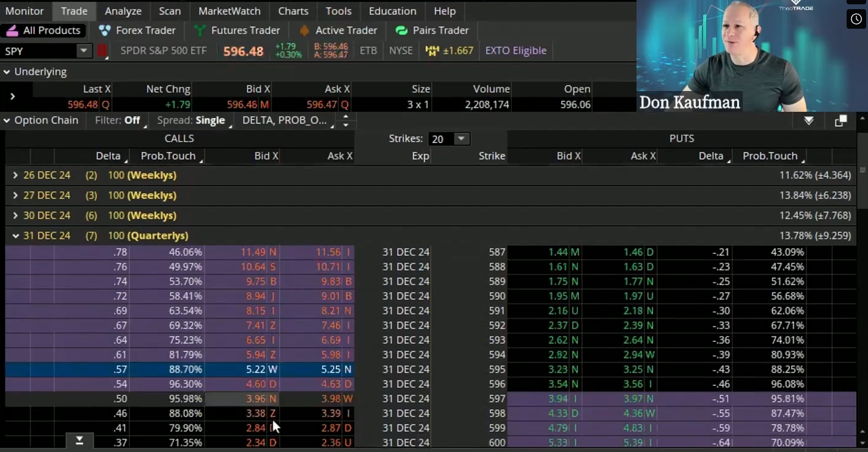
Task: Collapse the Underlying section
Action: (7, 72)
